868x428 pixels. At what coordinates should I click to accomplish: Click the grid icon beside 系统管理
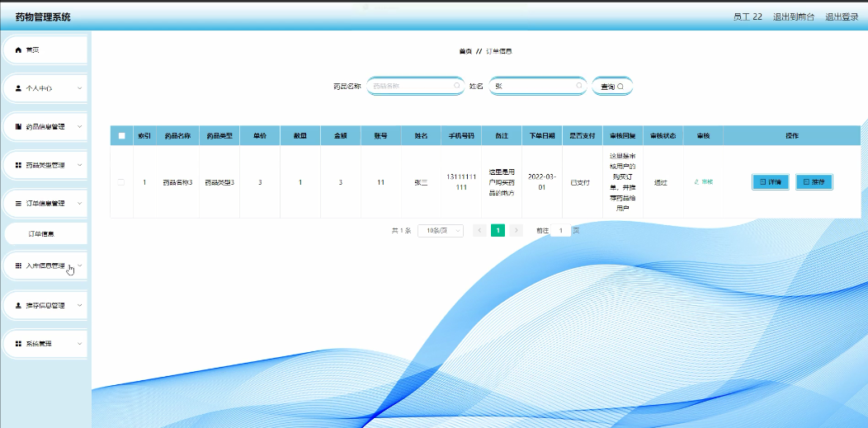[x=18, y=344]
